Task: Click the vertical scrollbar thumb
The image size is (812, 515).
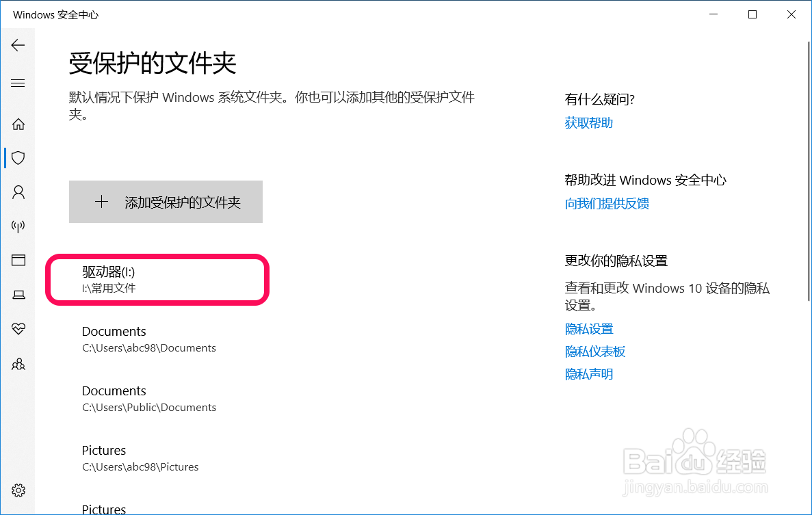Action: (809, 171)
